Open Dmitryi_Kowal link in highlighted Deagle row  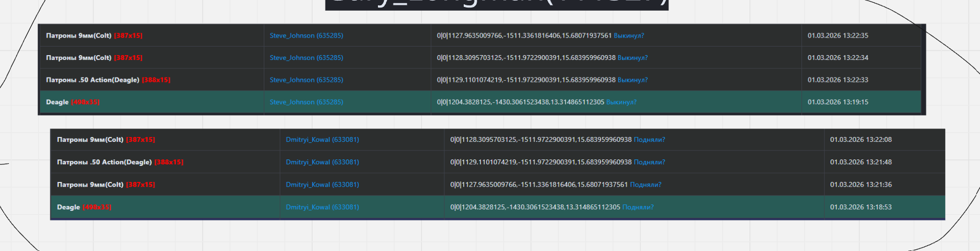click(322, 207)
